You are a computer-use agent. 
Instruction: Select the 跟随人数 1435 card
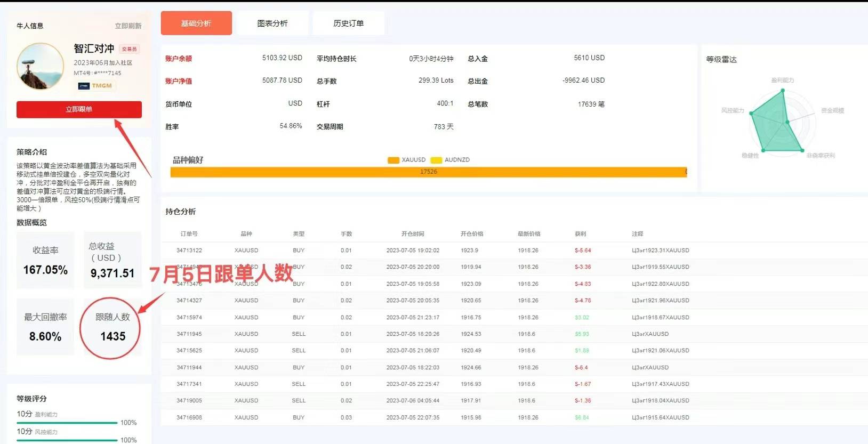click(112, 327)
